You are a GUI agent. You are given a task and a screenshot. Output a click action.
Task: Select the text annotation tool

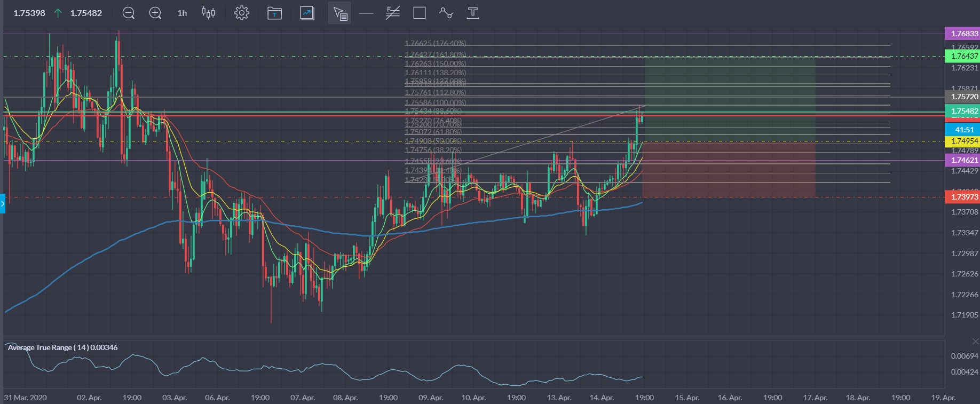473,13
